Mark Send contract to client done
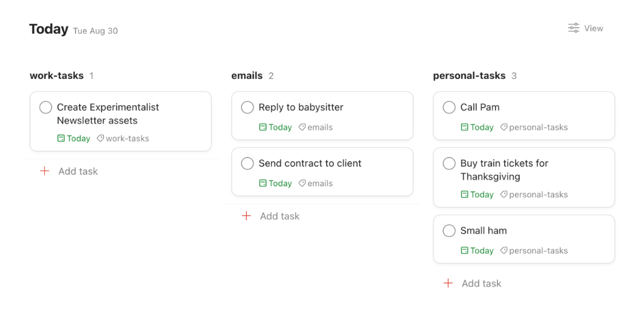Viewport: 644px width, 321px height. click(x=247, y=163)
